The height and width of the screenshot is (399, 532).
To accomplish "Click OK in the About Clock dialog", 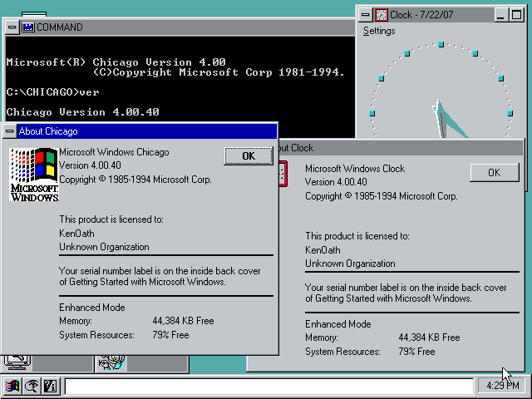I will [495, 172].
